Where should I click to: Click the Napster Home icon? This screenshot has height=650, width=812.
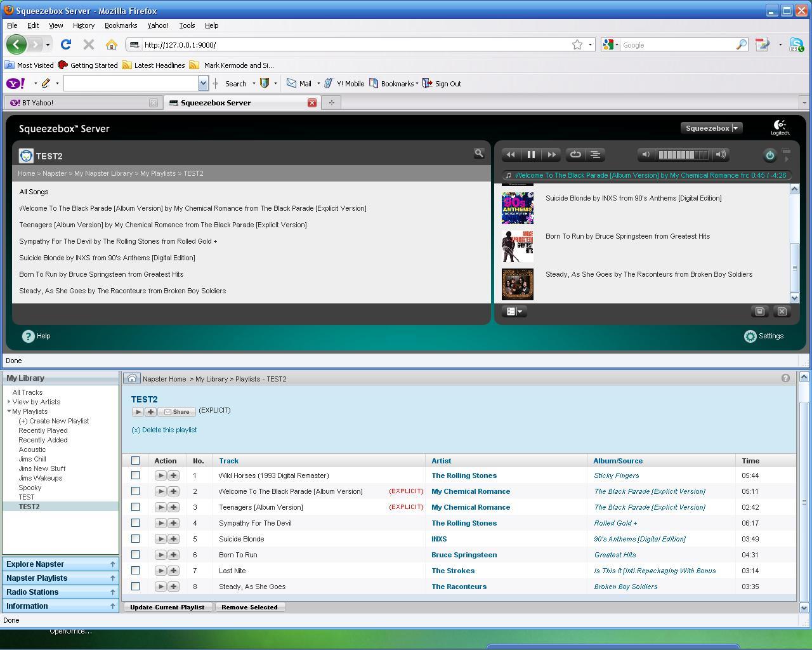tap(131, 378)
